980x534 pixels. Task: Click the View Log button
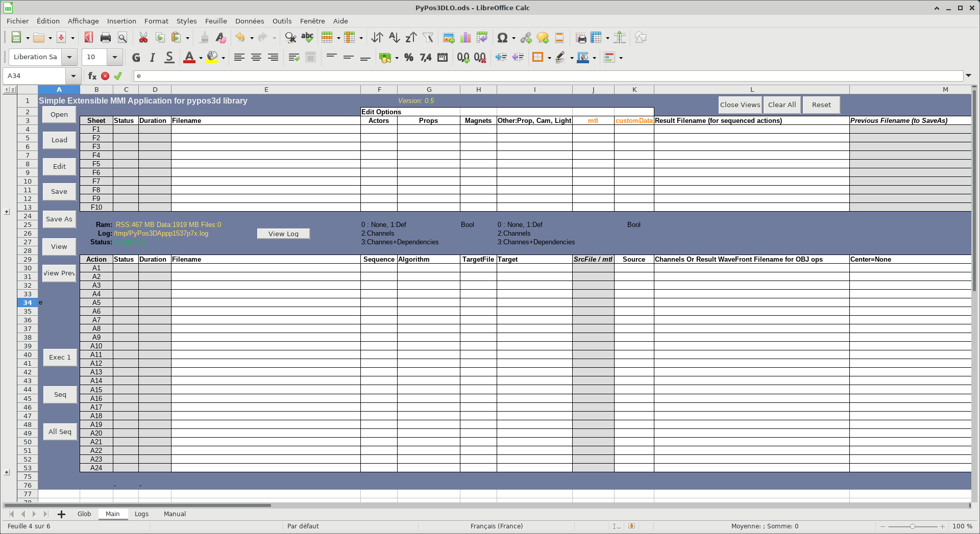tap(283, 233)
